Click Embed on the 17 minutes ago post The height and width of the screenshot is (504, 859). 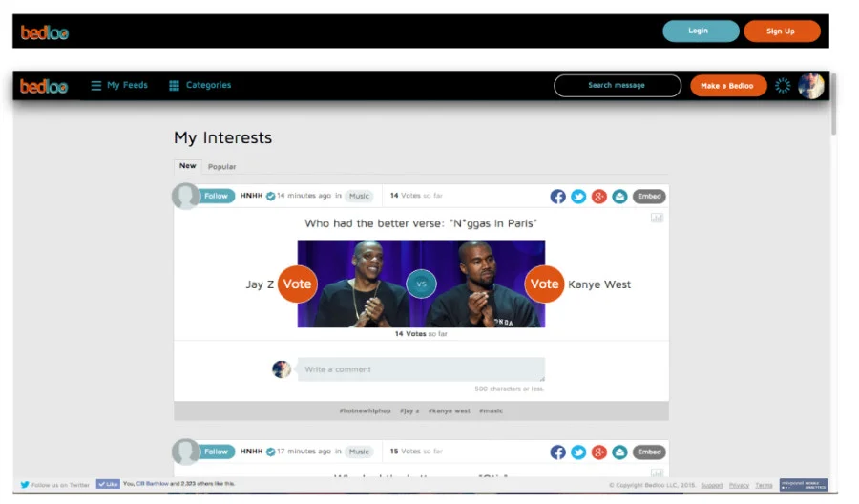pos(649,451)
